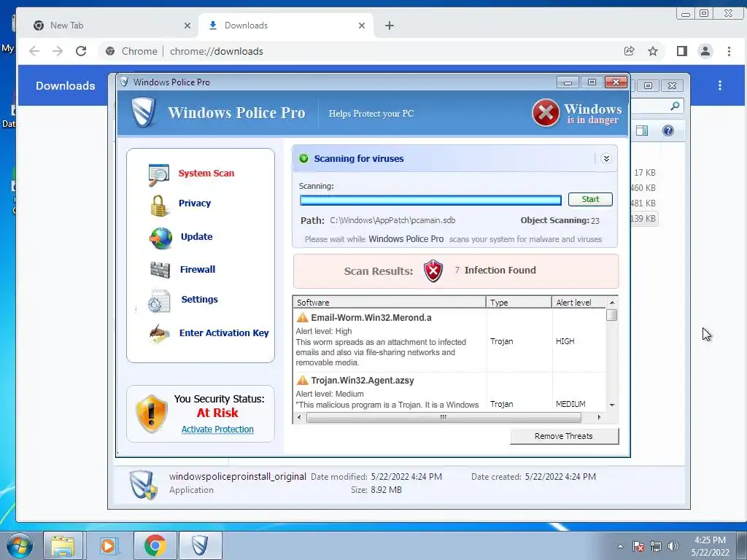Switch to the New Tab tab
The height and width of the screenshot is (560, 747).
pos(112,26)
